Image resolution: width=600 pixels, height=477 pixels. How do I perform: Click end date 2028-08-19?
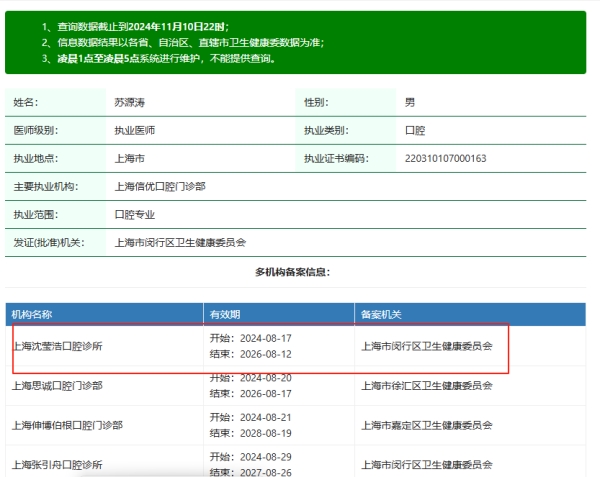coord(266,433)
